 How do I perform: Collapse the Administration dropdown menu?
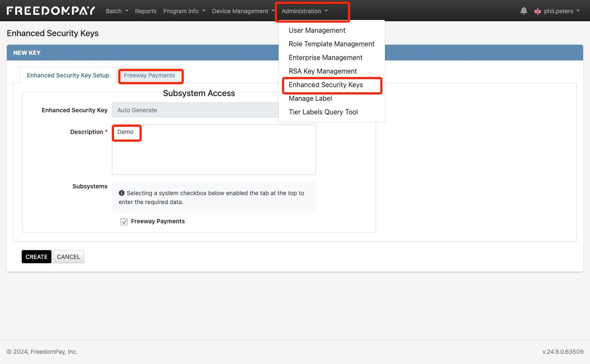point(305,11)
